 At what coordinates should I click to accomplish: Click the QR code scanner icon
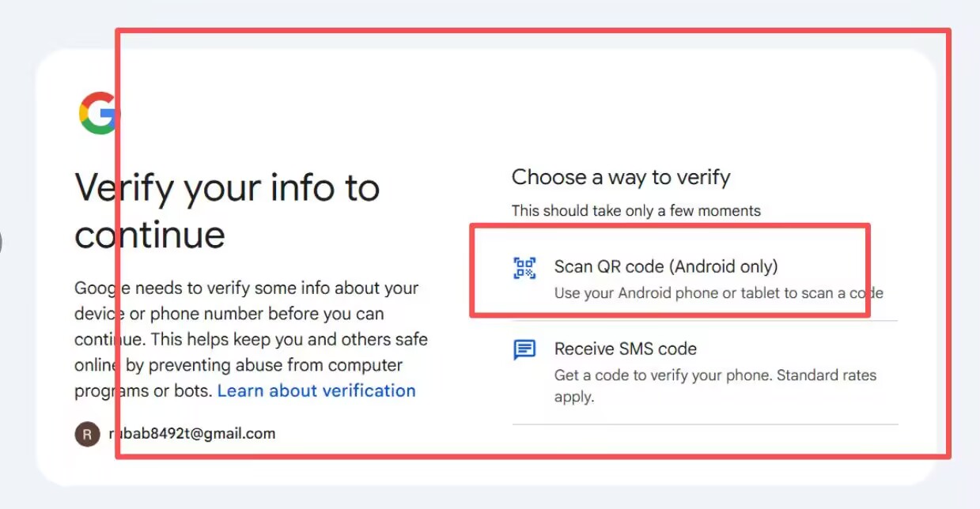click(x=524, y=268)
